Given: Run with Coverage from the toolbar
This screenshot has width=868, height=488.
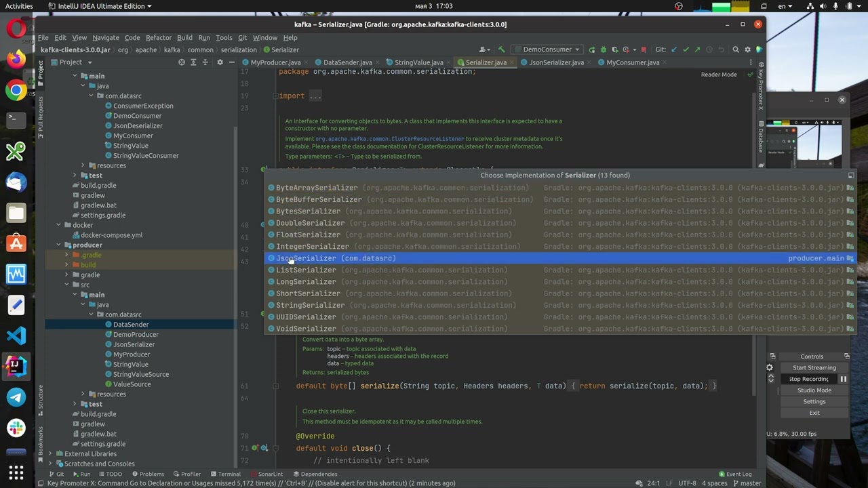Looking at the screenshot, I should pos(615,49).
